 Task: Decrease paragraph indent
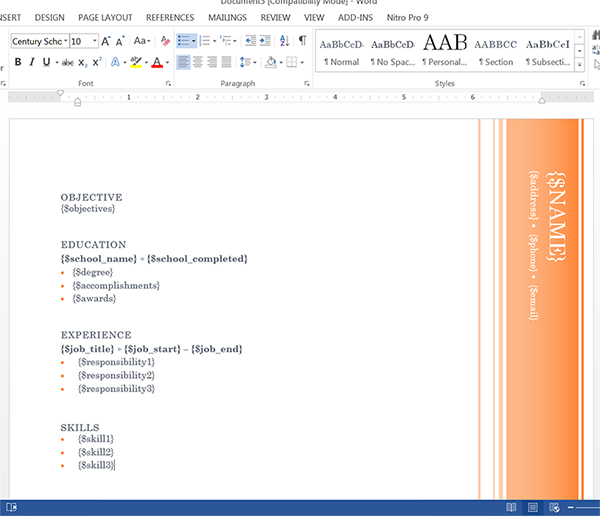pos(250,41)
